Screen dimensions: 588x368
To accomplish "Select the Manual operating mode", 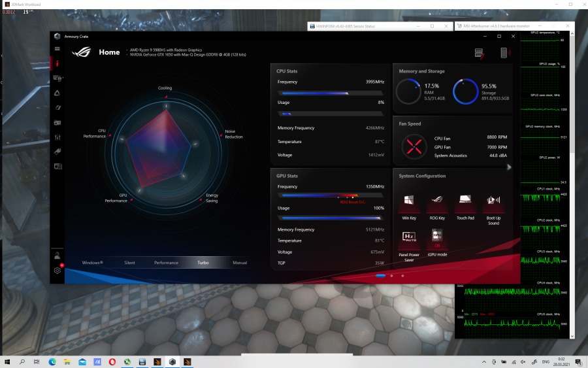I will tap(240, 263).
